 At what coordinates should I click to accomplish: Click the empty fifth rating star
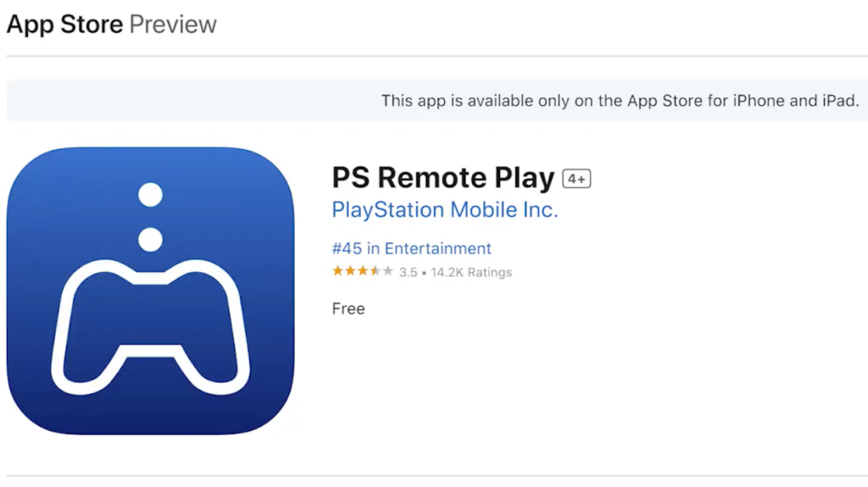[x=388, y=271]
